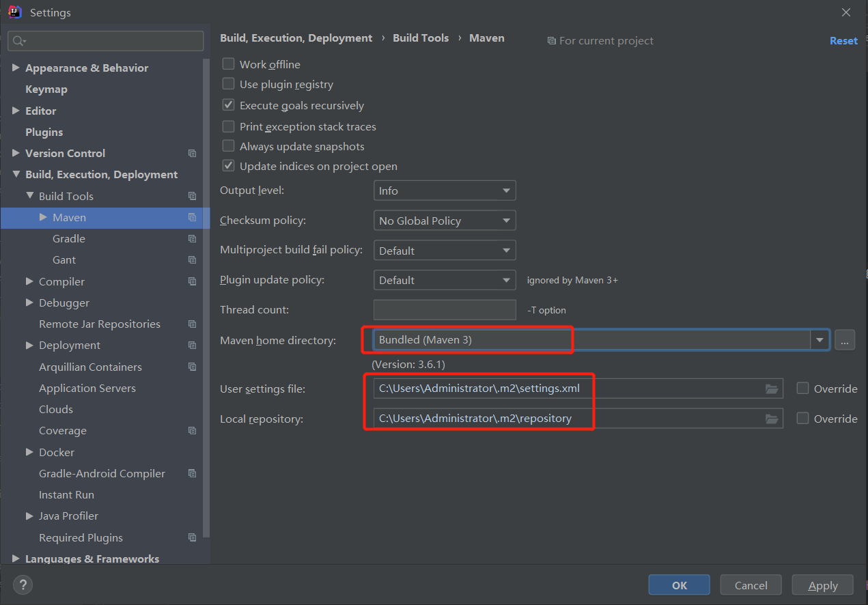Click the project-level icon on Maven row

(x=192, y=218)
